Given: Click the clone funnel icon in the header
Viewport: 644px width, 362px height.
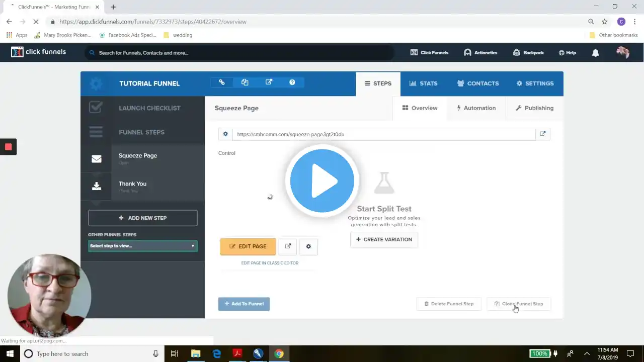Looking at the screenshot, I should click(x=245, y=82).
